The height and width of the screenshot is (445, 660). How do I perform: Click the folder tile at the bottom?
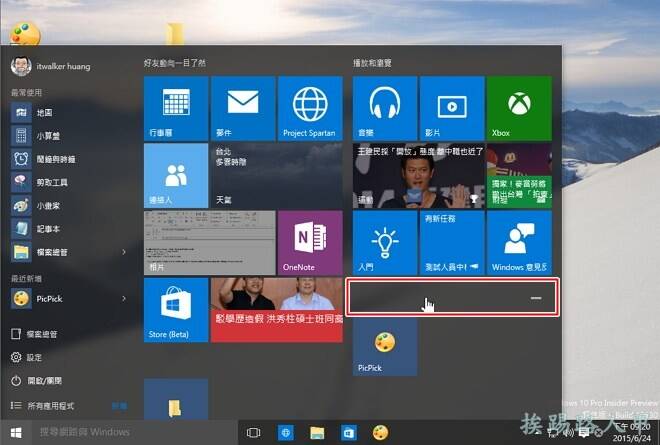(x=176, y=399)
